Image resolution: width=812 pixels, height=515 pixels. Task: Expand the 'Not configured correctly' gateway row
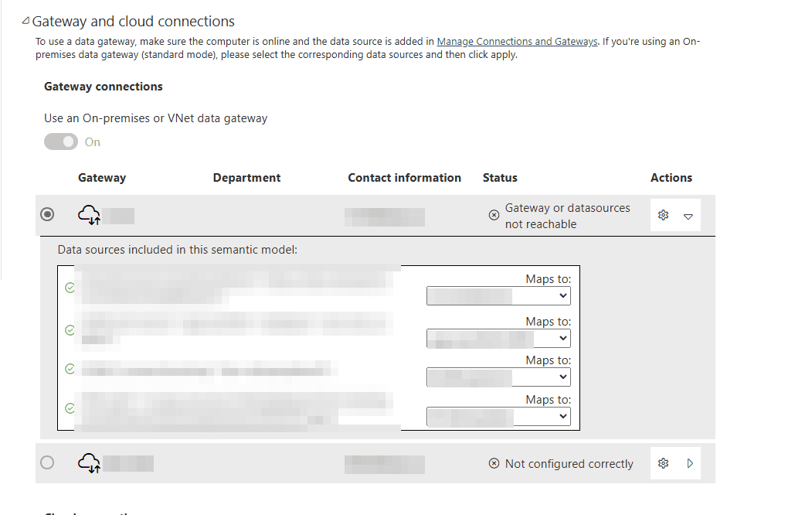click(x=690, y=463)
